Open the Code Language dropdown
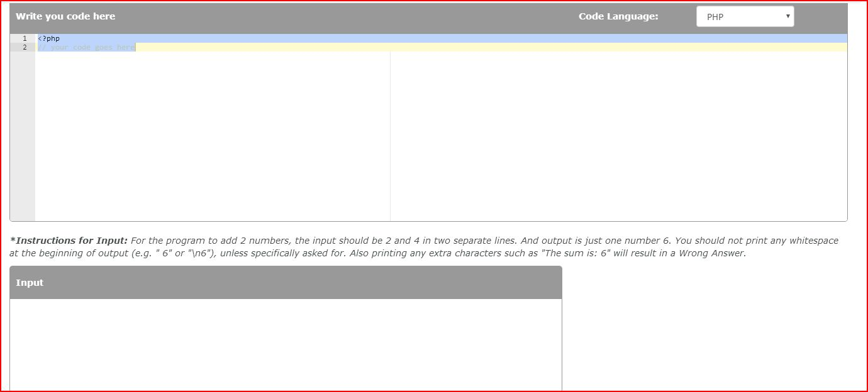 click(745, 16)
